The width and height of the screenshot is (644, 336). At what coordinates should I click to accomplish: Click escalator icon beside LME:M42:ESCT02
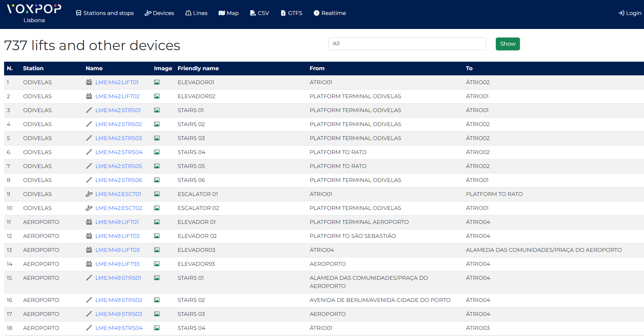click(89, 208)
